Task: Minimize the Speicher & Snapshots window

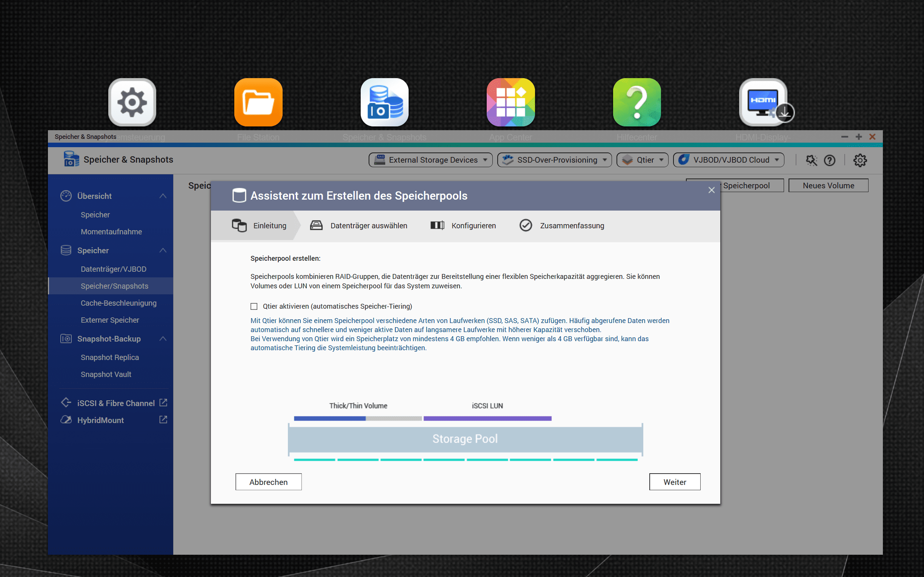Action: click(x=845, y=137)
